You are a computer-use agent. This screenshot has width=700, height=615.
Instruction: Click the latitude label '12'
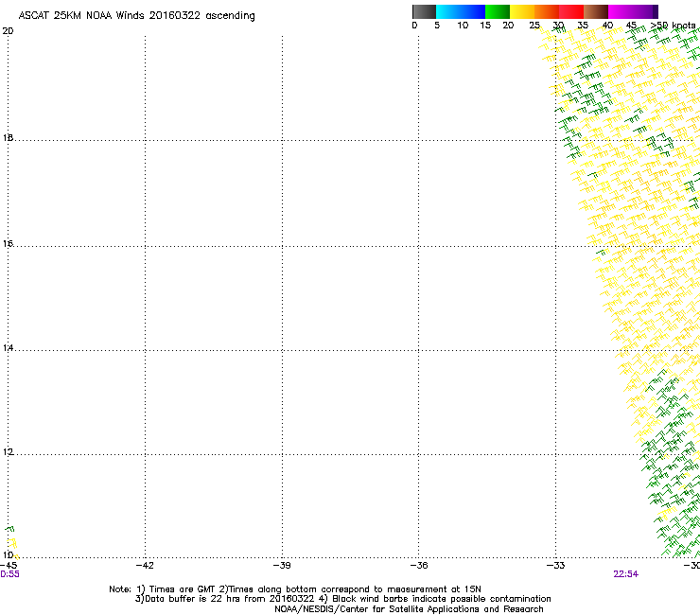tap(8, 452)
